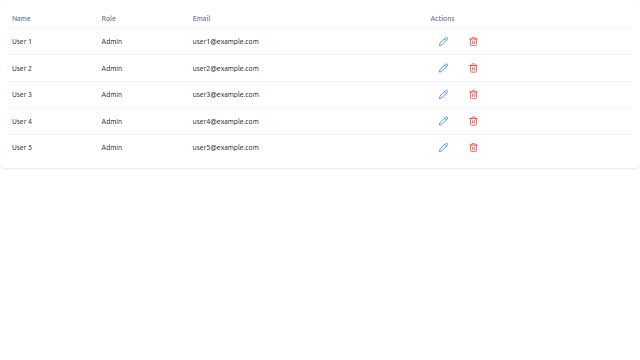Image resolution: width=640 pixels, height=360 pixels.
Task: Click the email user3@example.com
Action: tap(226, 94)
